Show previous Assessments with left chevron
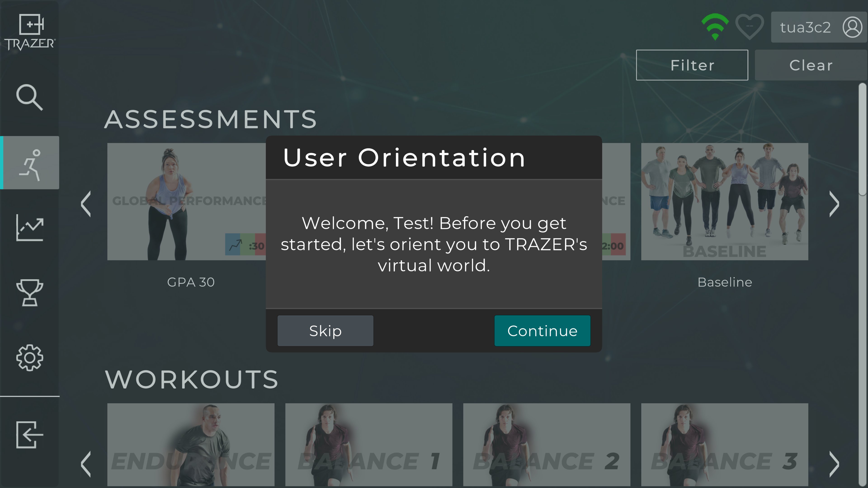Viewport: 868px width, 488px height. tap(86, 204)
